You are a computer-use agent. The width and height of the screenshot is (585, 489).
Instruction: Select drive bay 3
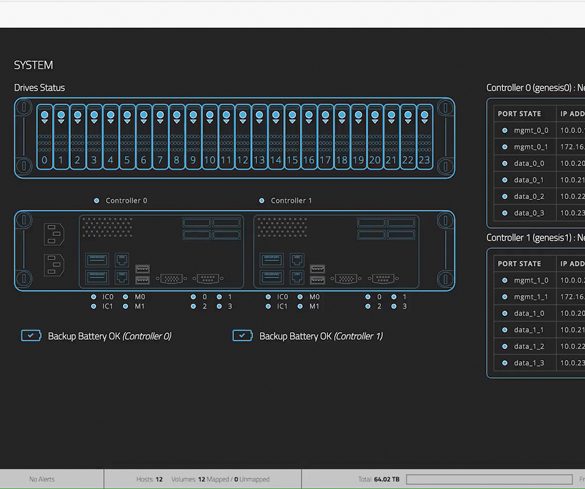pyautogui.click(x=94, y=137)
